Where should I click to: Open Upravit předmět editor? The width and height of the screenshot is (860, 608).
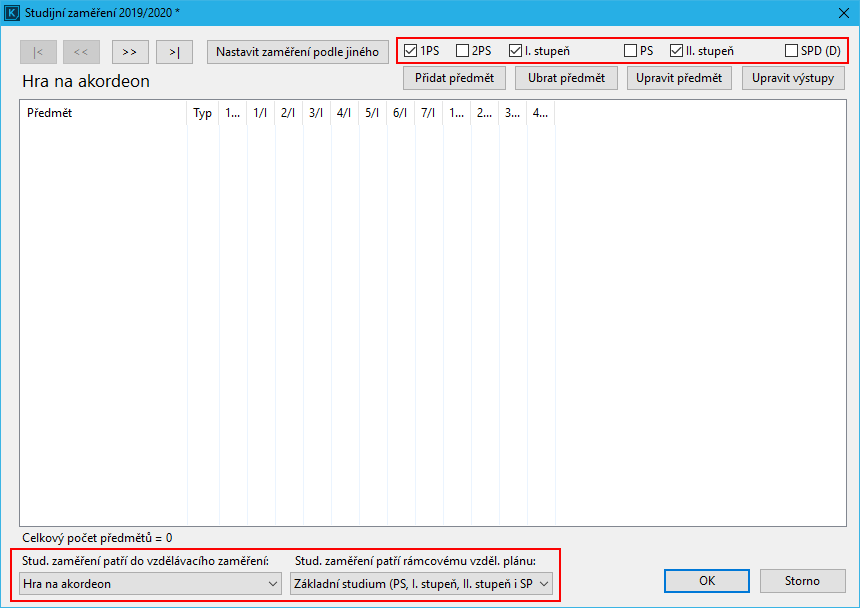[x=679, y=78]
